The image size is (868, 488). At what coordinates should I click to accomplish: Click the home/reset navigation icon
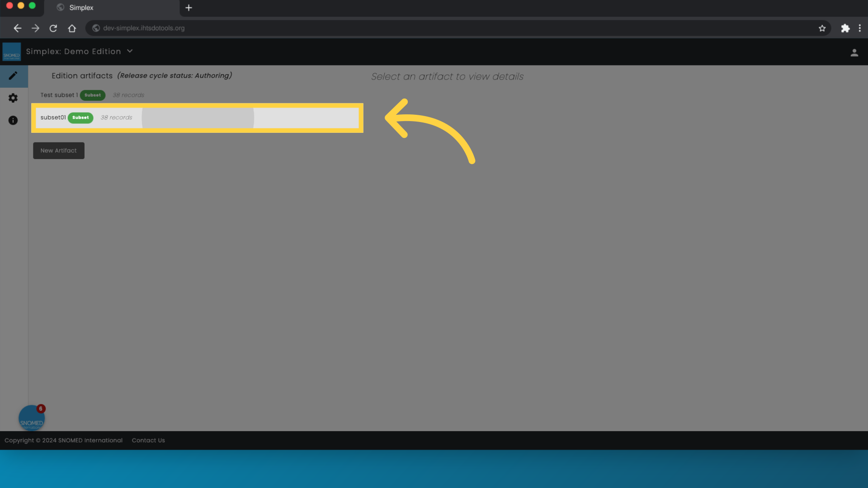click(71, 28)
